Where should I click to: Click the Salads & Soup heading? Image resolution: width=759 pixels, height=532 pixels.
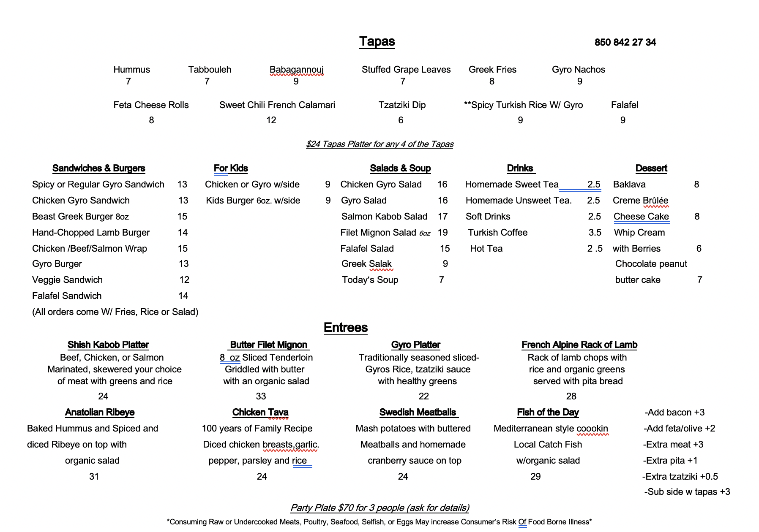click(400, 168)
